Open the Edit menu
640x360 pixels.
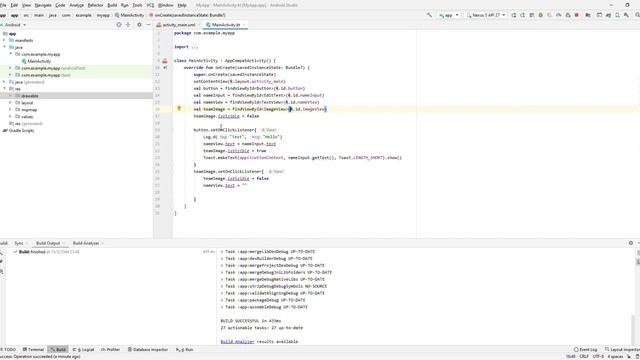click(x=14, y=5)
